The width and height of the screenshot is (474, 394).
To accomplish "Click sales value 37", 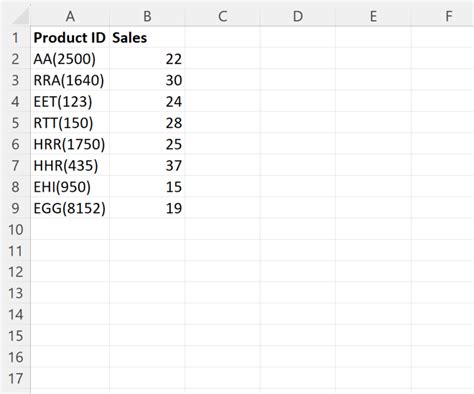I will (x=147, y=165).
